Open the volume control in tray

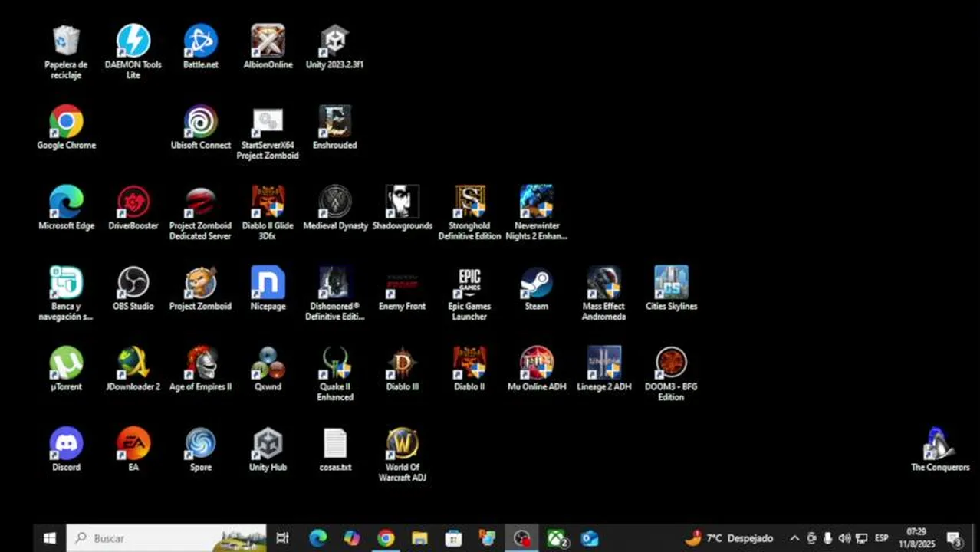(844, 538)
